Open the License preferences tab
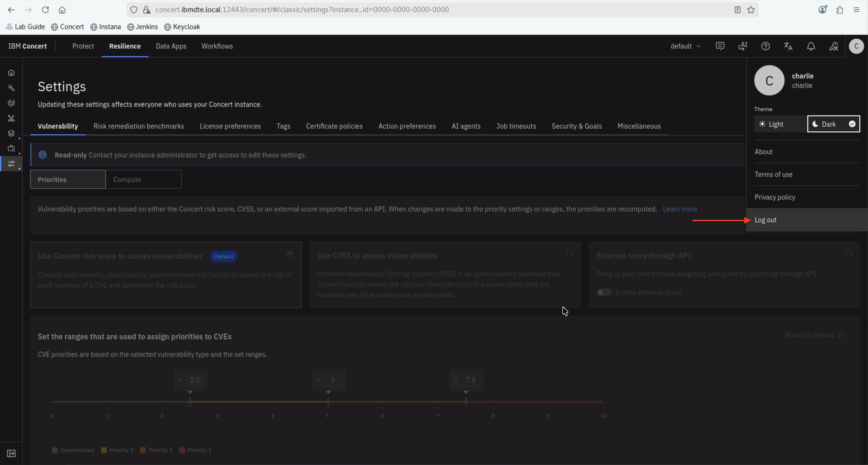The width and height of the screenshot is (868, 465). coord(230,126)
